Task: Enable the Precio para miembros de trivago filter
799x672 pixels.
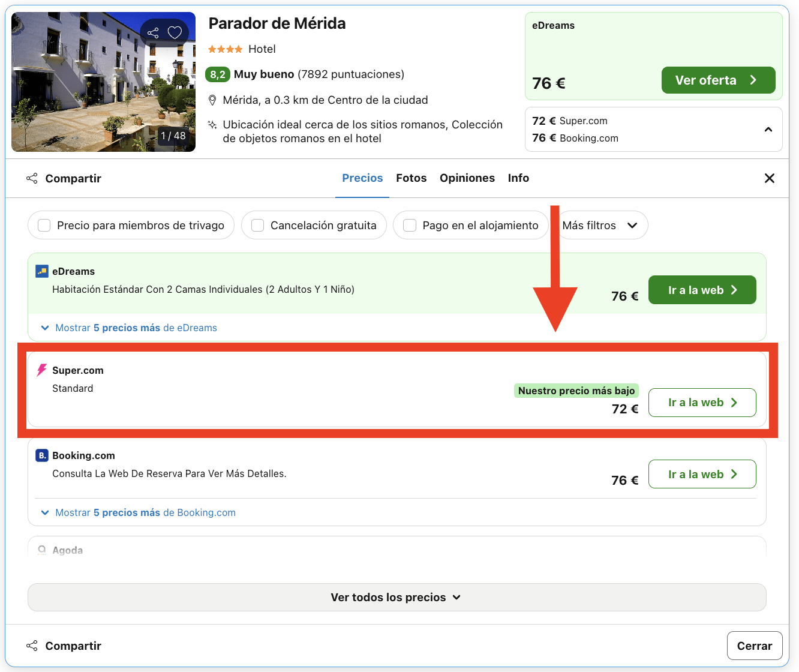Action: pos(44,225)
